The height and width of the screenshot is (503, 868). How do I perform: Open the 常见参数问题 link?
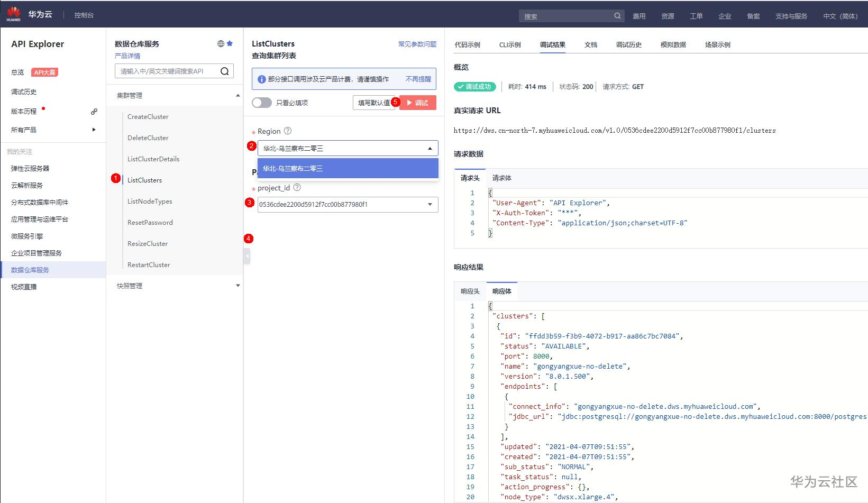click(x=417, y=44)
